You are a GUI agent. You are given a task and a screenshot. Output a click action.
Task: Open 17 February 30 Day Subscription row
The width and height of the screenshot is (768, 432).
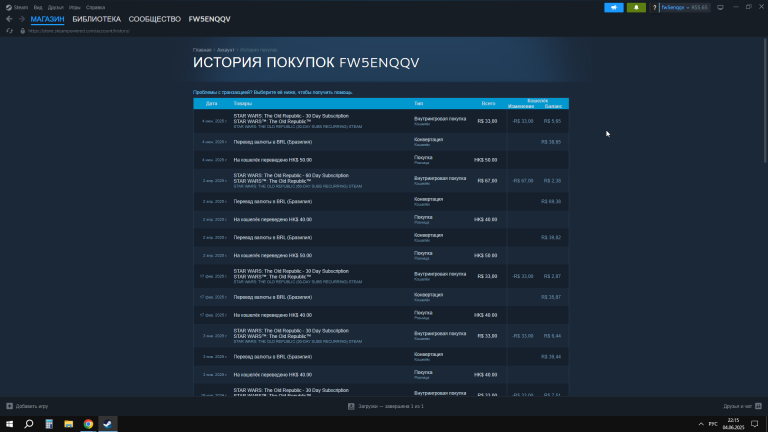[381, 276]
